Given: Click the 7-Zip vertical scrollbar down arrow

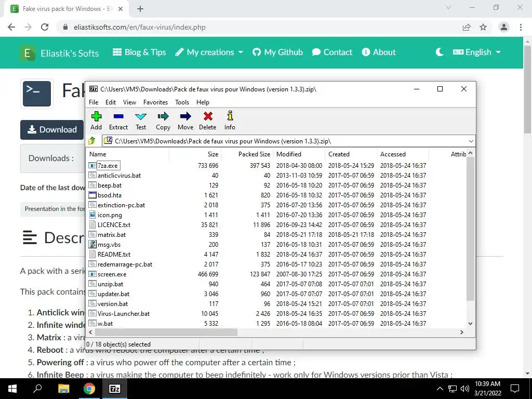Looking at the screenshot, I should pos(470,324).
